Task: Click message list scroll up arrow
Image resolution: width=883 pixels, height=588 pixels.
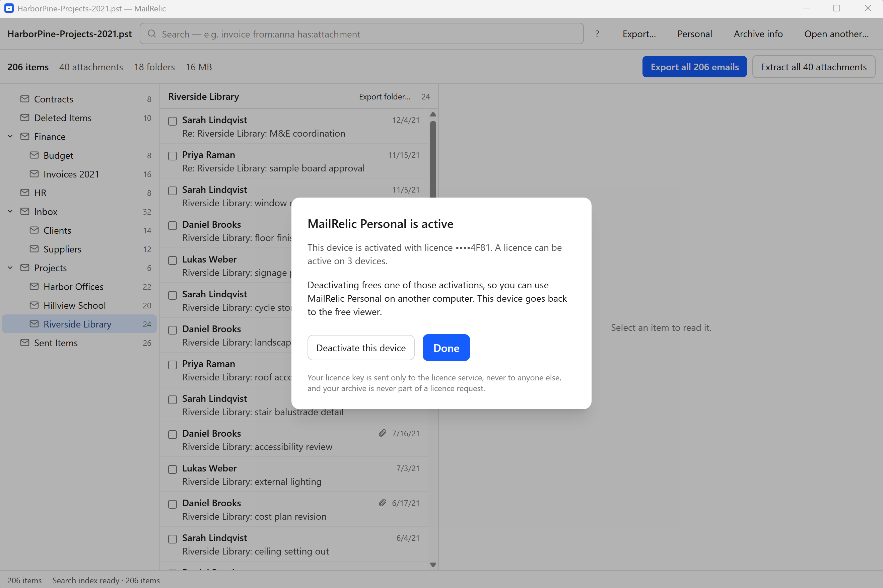Action: pyautogui.click(x=433, y=114)
